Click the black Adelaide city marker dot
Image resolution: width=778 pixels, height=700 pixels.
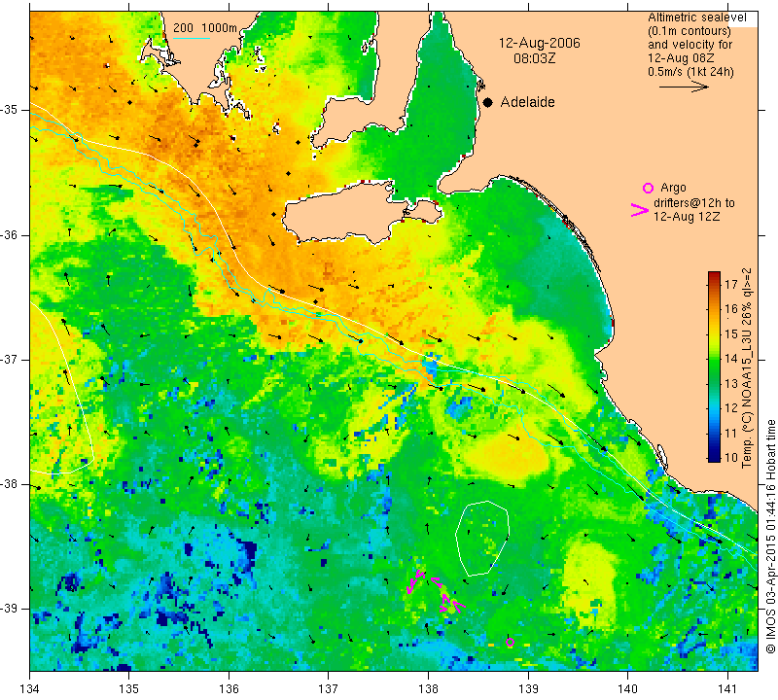pos(488,102)
